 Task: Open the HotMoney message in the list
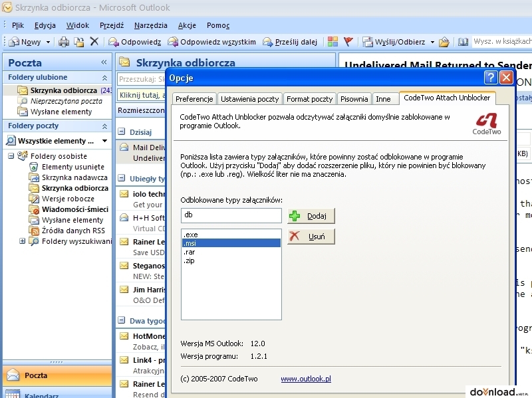pos(141,342)
